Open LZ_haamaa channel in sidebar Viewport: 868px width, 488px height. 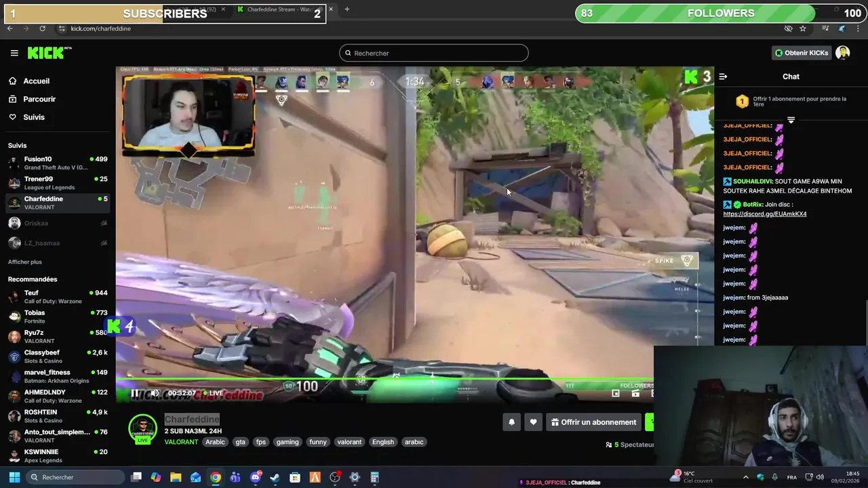point(58,243)
